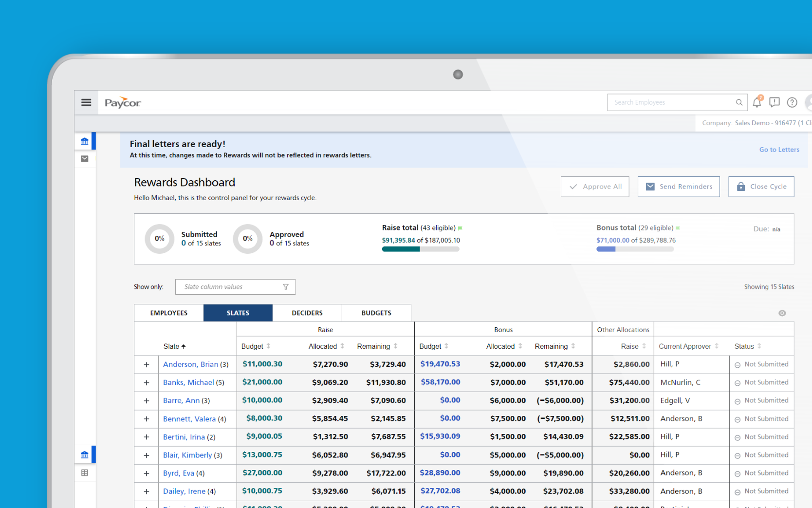Open notifications via the bell icon

(757, 102)
